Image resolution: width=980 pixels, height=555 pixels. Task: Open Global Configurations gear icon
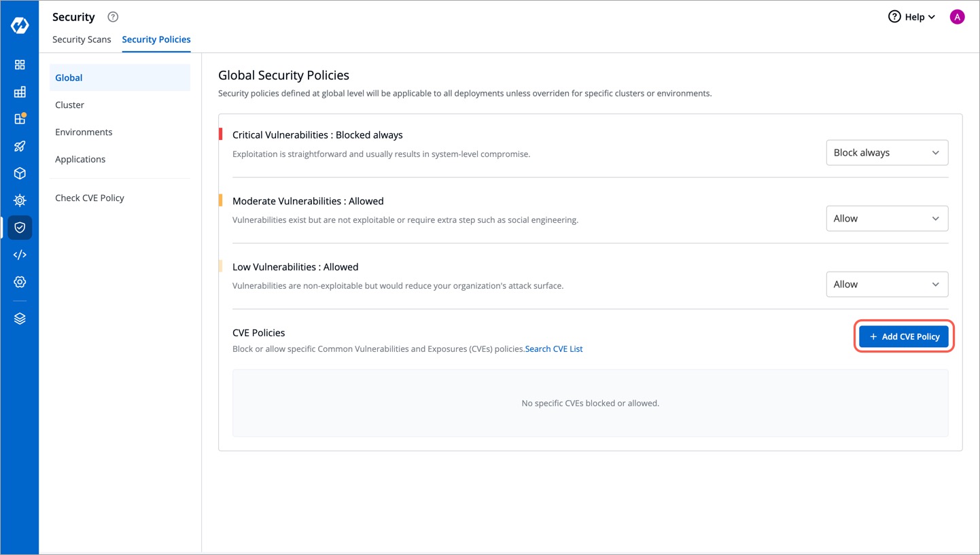click(x=20, y=281)
